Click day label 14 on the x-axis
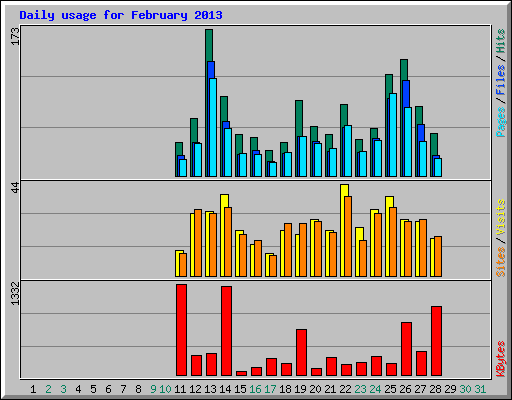 point(225,389)
